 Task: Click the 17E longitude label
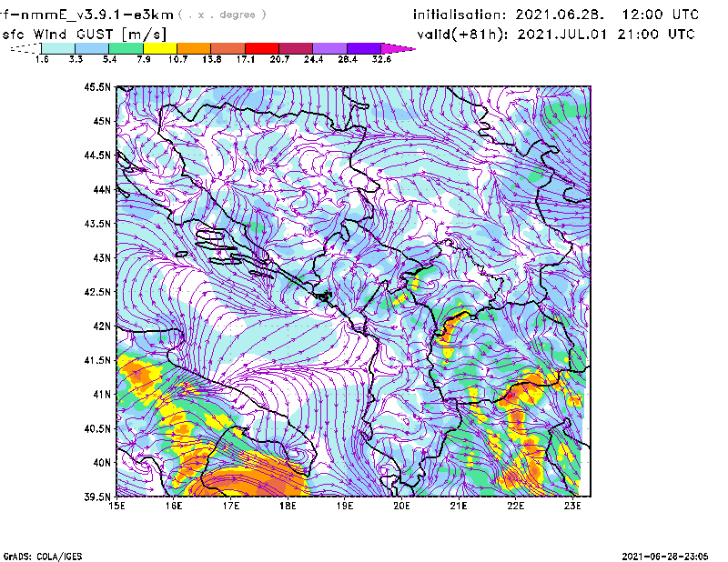pyautogui.click(x=231, y=506)
